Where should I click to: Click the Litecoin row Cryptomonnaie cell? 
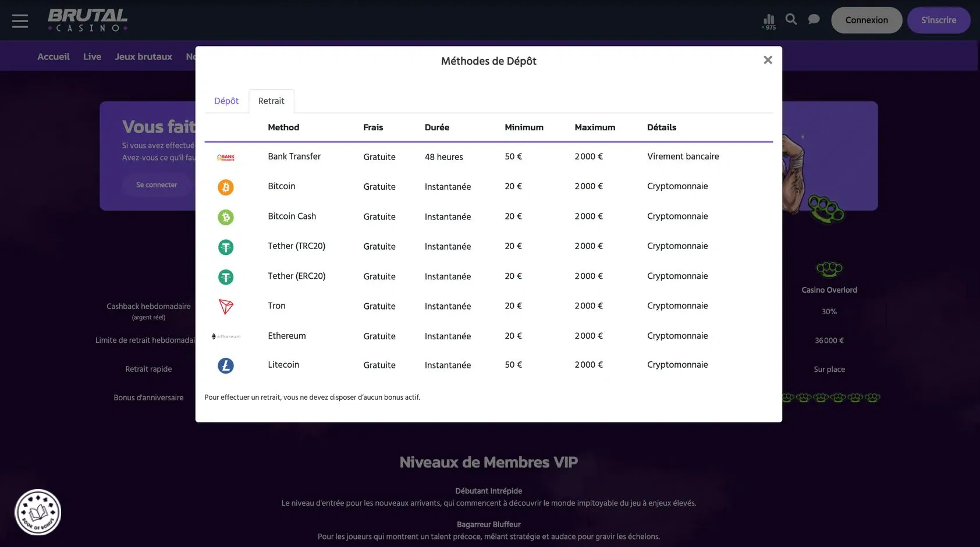coord(677,364)
